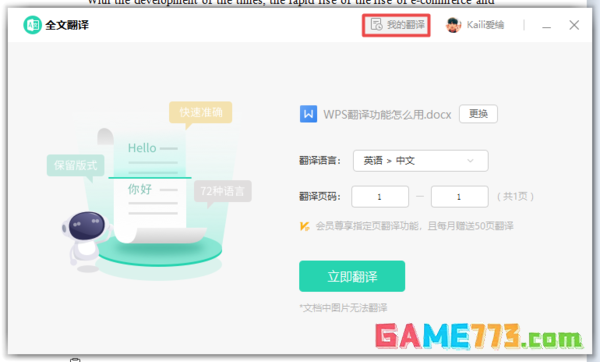Close the 全文翻译 dialog
600x362 pixels.
tap(574, 25)
